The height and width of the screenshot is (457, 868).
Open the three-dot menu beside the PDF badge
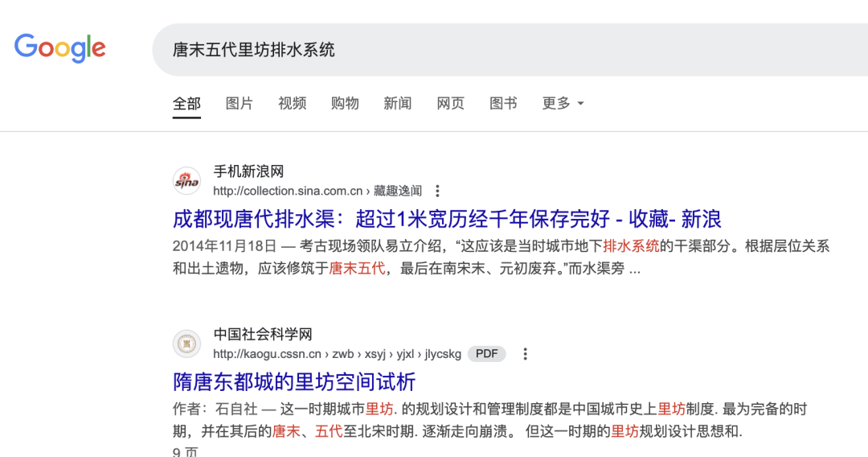pyautogui.click(x=525, y=354)
